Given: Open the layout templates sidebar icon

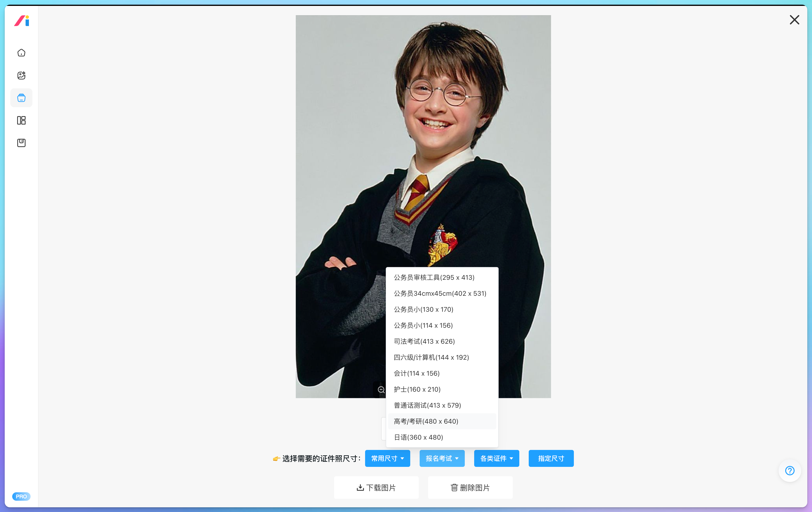Looking at the screenshot, I should pyautogui.click(x=21, y=120).
